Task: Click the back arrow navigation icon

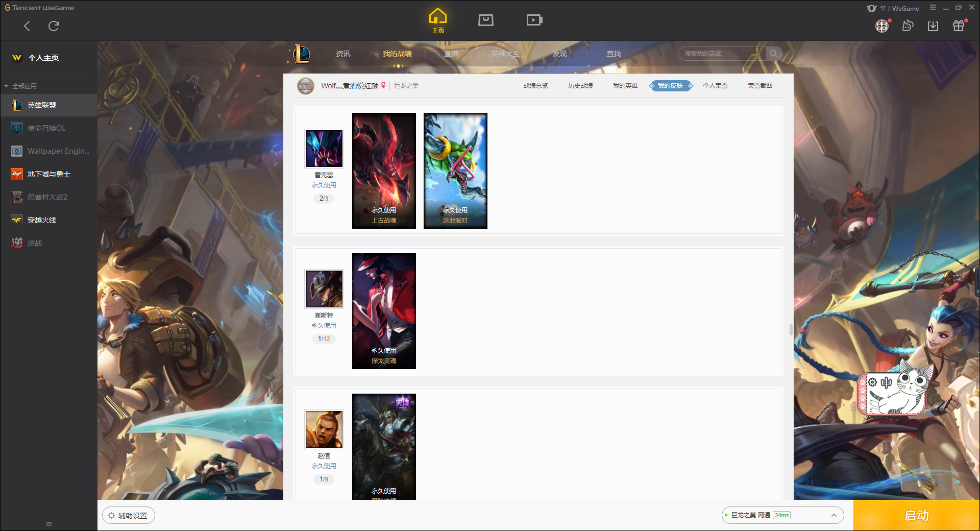Action: pos(27,26)
